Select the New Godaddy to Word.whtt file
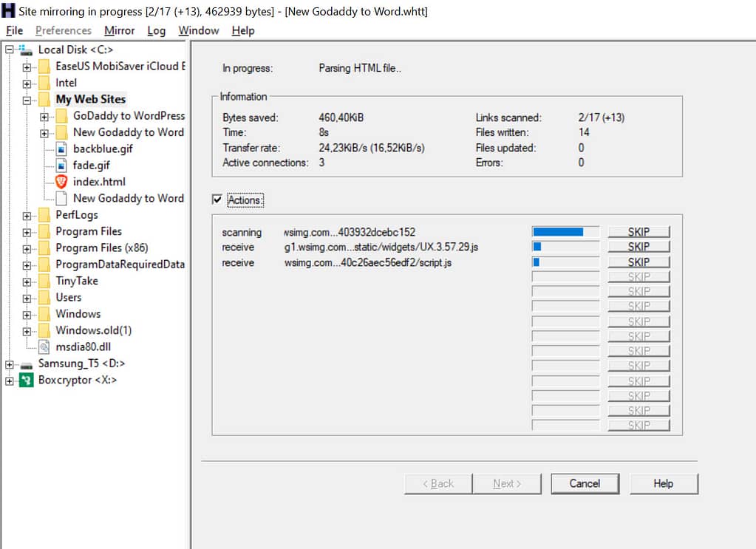 pyautogui.click(x=128, y=198)
